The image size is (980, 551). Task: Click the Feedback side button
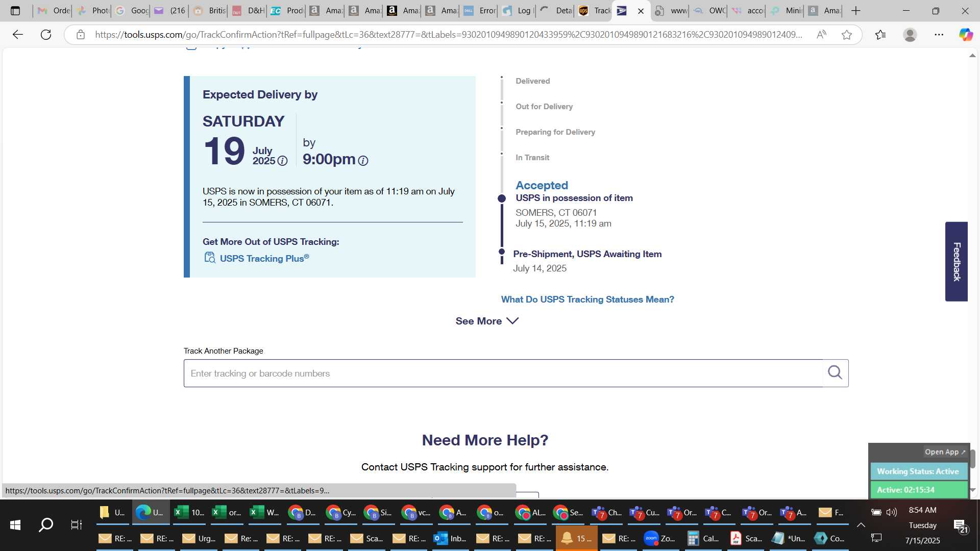[x=956, y=261]
